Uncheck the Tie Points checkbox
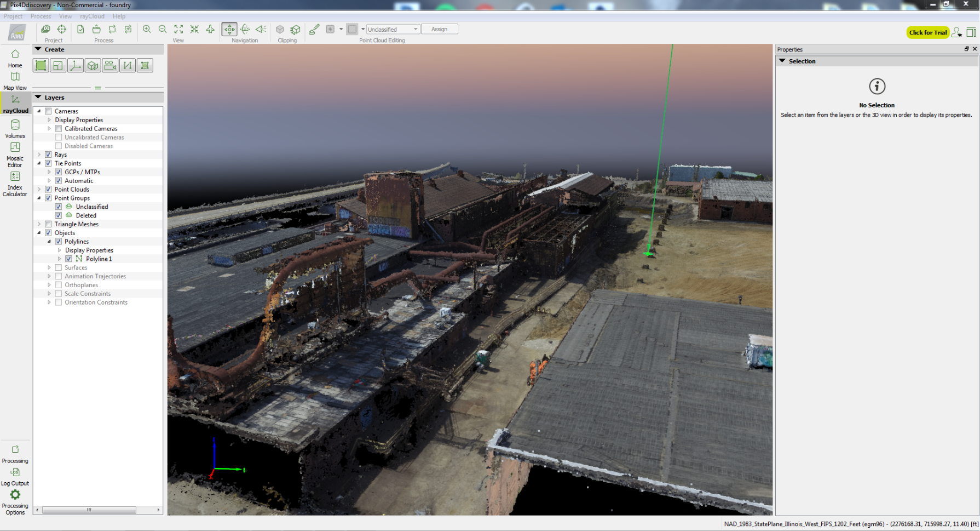Image resolution: width=980 pixels, height=531 pixels. 48,163
